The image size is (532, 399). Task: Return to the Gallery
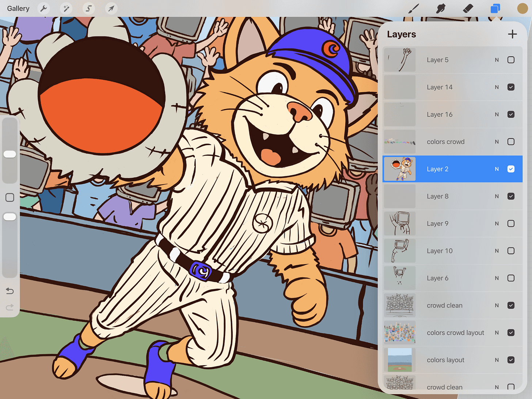pos(18,8)
